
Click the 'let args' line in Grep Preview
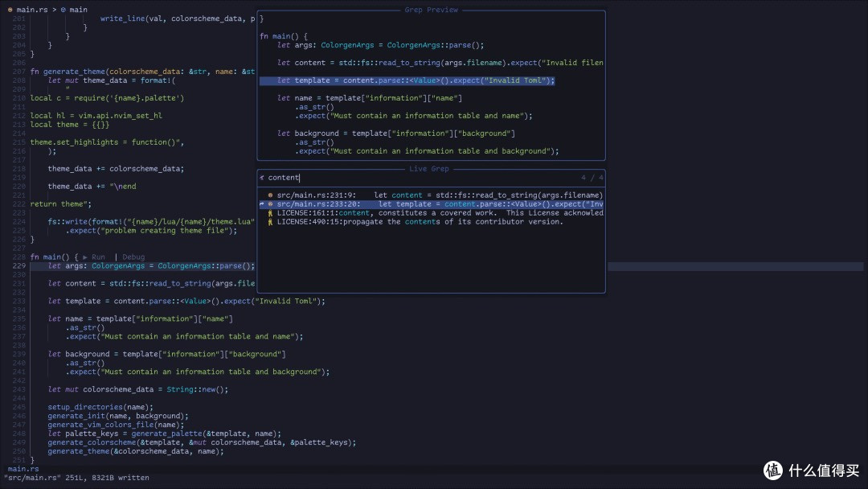click(380, 45)
